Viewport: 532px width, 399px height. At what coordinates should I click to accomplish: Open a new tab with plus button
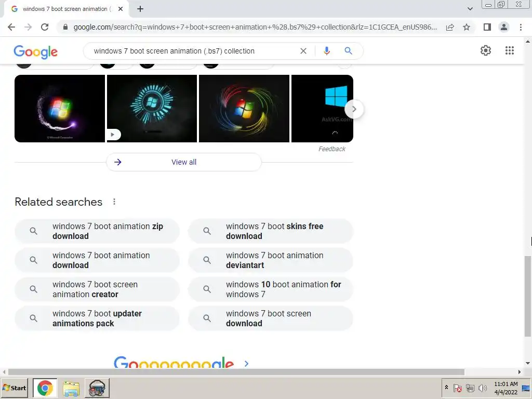(x=140, y=9)
